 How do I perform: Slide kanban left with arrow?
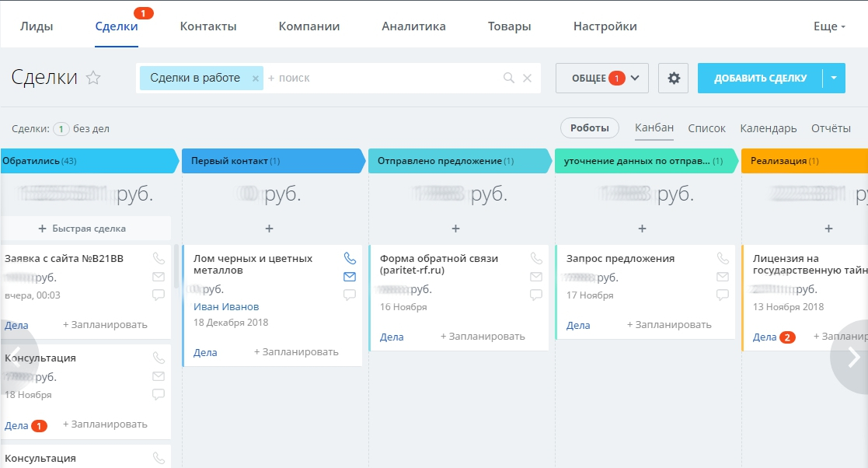point(16,358)
